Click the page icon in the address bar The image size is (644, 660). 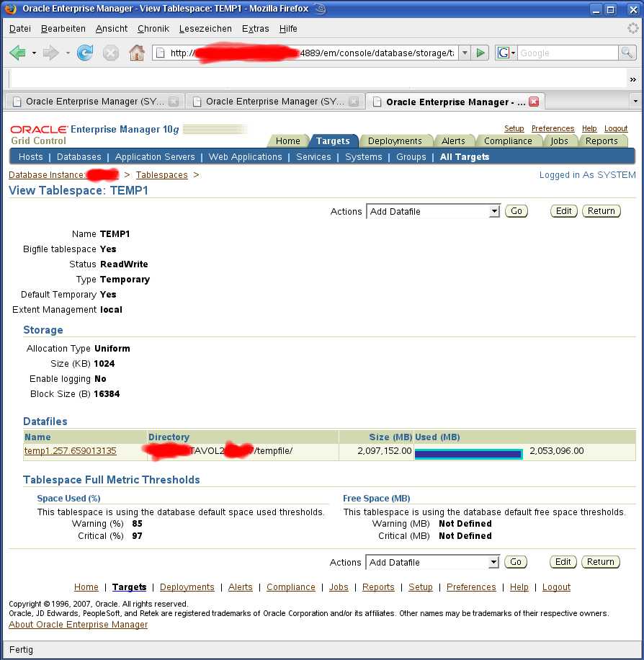(x=160, y=53)
